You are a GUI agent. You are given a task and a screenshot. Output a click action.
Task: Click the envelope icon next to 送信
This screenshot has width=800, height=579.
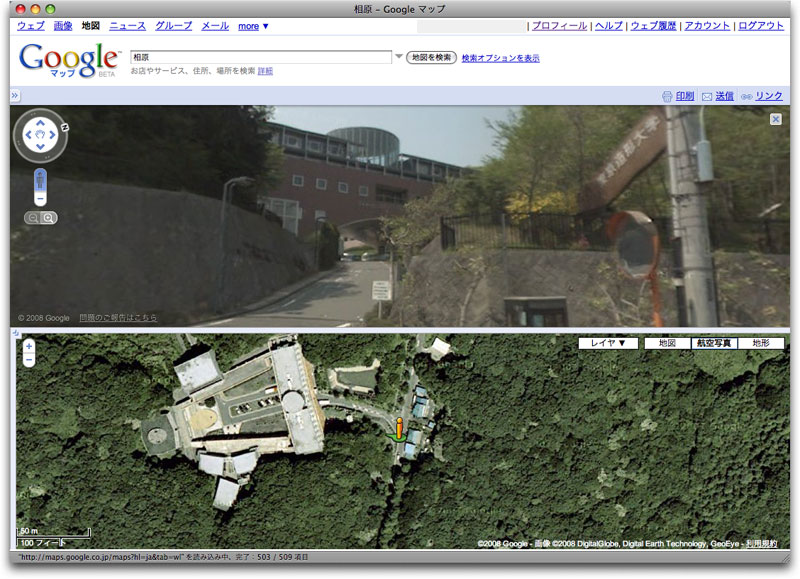coord(707,97)
